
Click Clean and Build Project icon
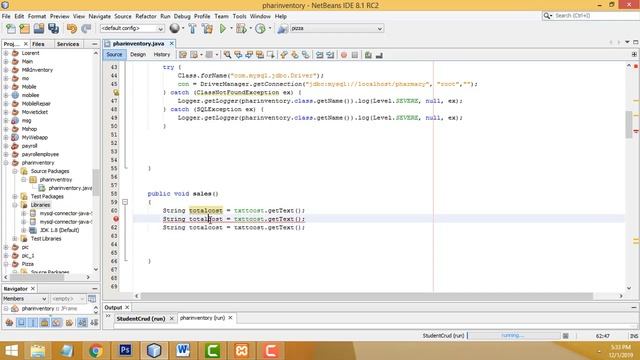pyautogui.click(x=207, y=28)
